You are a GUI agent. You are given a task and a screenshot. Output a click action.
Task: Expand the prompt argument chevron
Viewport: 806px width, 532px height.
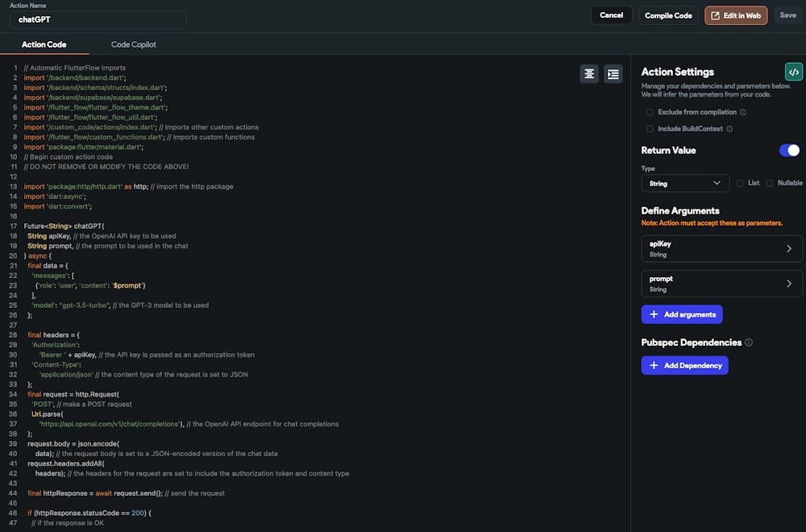(789, 283)
